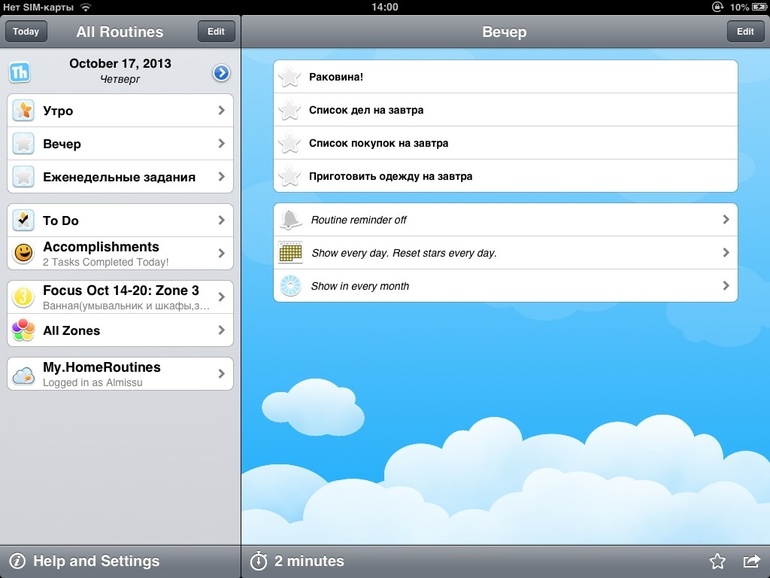Tap the Wi-Fi icon in status bar

coord(85,7)
